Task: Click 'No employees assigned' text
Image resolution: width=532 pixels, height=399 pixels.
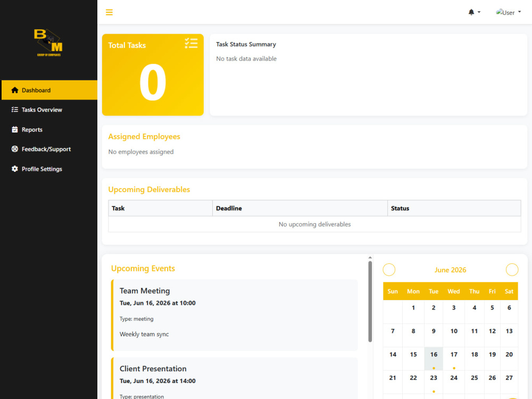Action: pyautogui.click(x=141, y=152)
